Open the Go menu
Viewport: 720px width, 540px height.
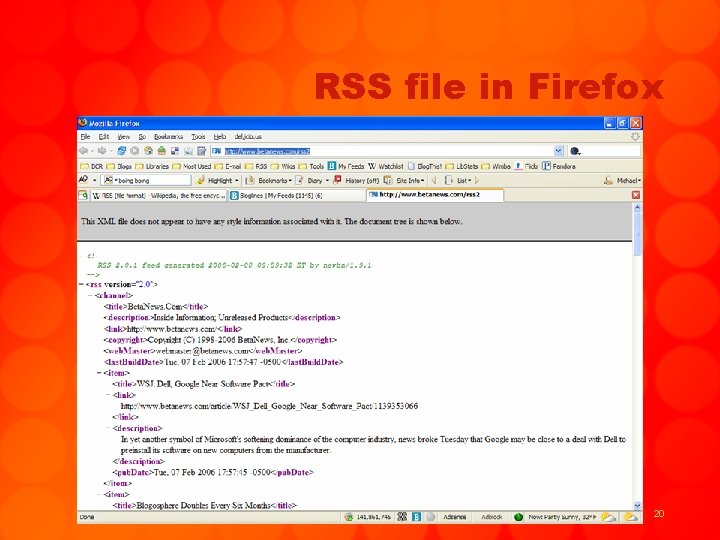pyautogui.click(x=142, y=137)
